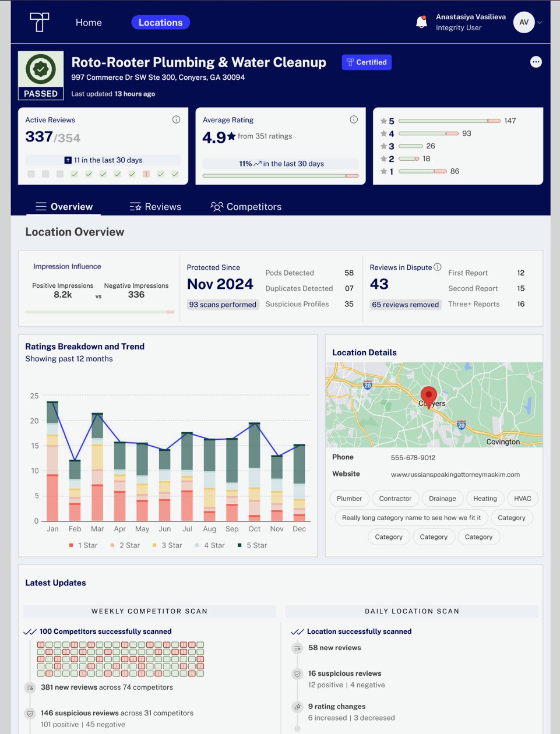This screenshot has height=734, width=560.
Task: Select the Plumber category chip
Action: 350,499
